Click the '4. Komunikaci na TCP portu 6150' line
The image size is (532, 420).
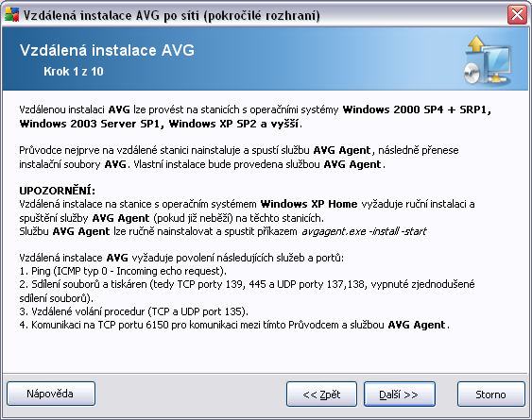[x=234, y=325]
